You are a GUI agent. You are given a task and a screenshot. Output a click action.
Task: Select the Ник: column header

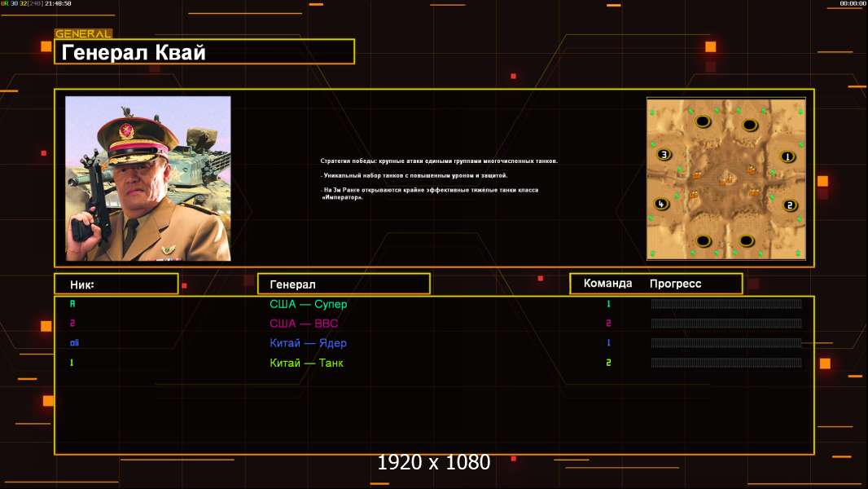(116, 284)
